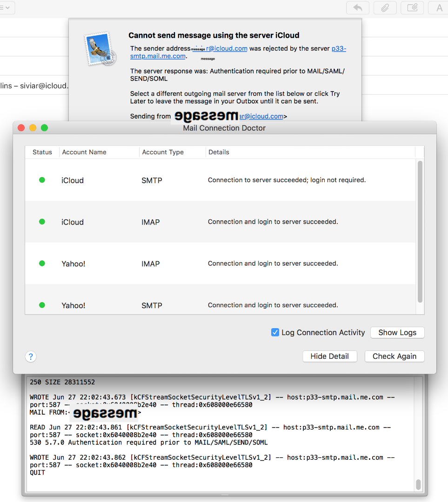The image size is (448, 502).
Task: Click the Hide Detail button
Action: tap(330, 356)
